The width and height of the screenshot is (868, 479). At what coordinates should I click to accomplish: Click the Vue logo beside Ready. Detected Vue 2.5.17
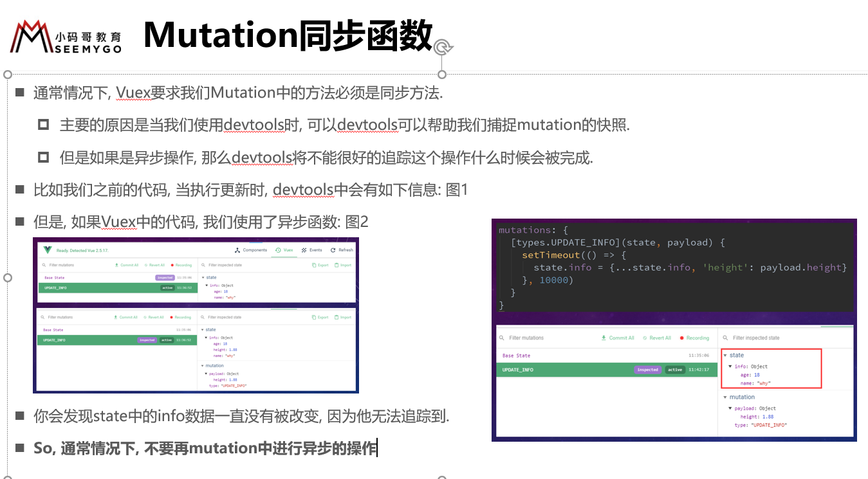coord(48,250)
